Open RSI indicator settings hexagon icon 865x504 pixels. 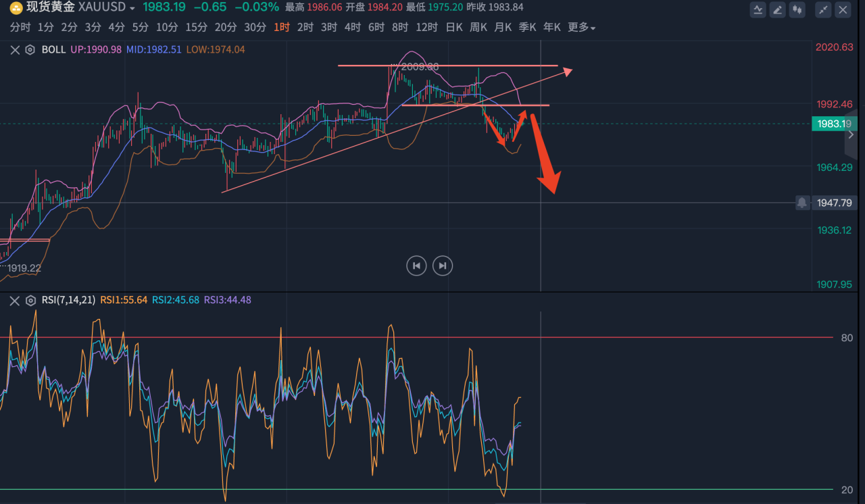(x=30, y=301)
